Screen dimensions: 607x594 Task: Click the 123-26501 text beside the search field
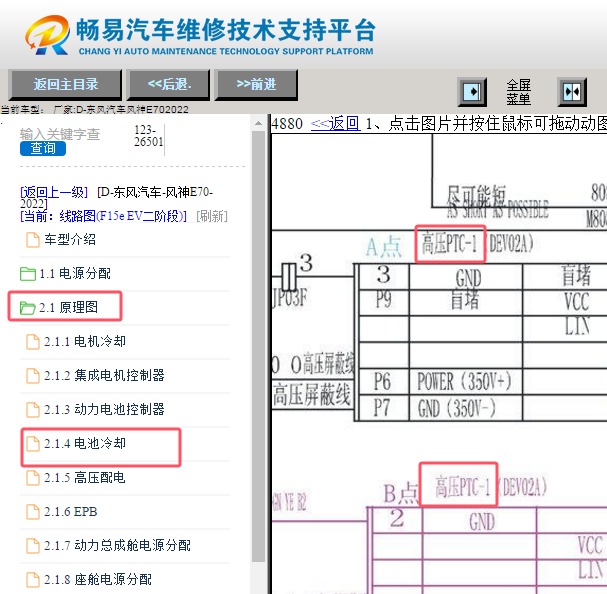coord(148,136)
